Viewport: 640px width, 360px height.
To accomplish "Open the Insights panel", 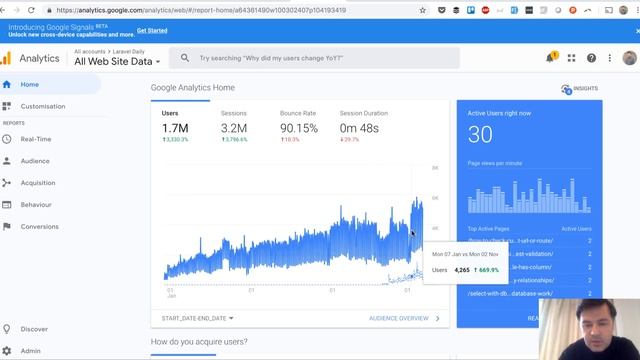I will (580, 89).
